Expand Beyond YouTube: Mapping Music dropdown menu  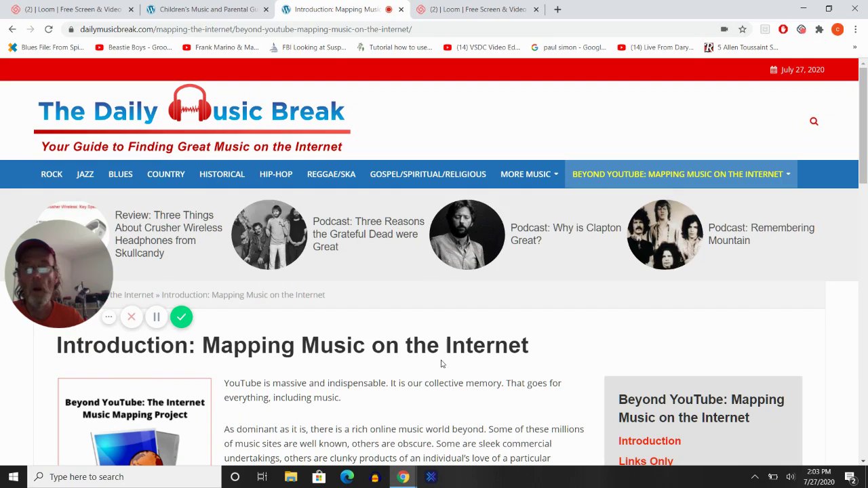click(681, 174)
